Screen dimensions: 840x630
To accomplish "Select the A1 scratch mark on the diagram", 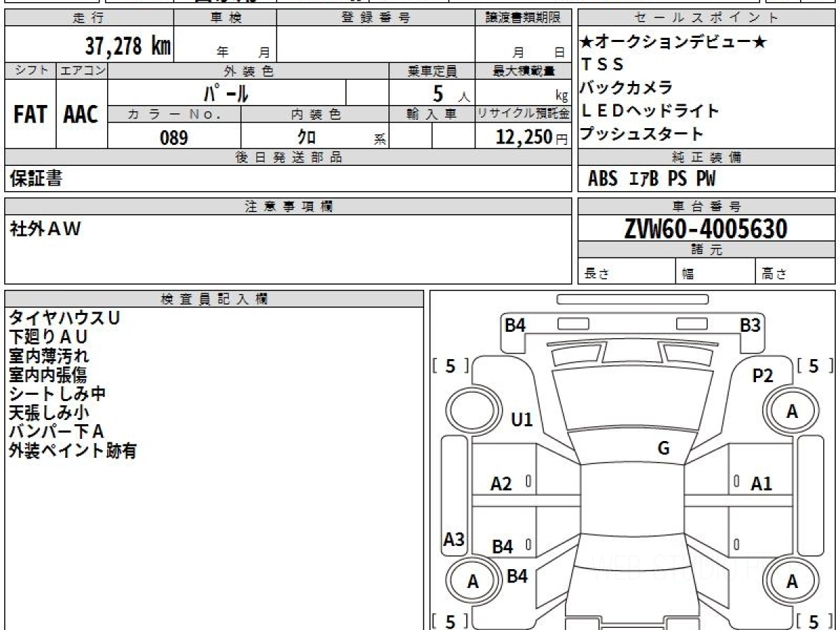I will 761,483.
